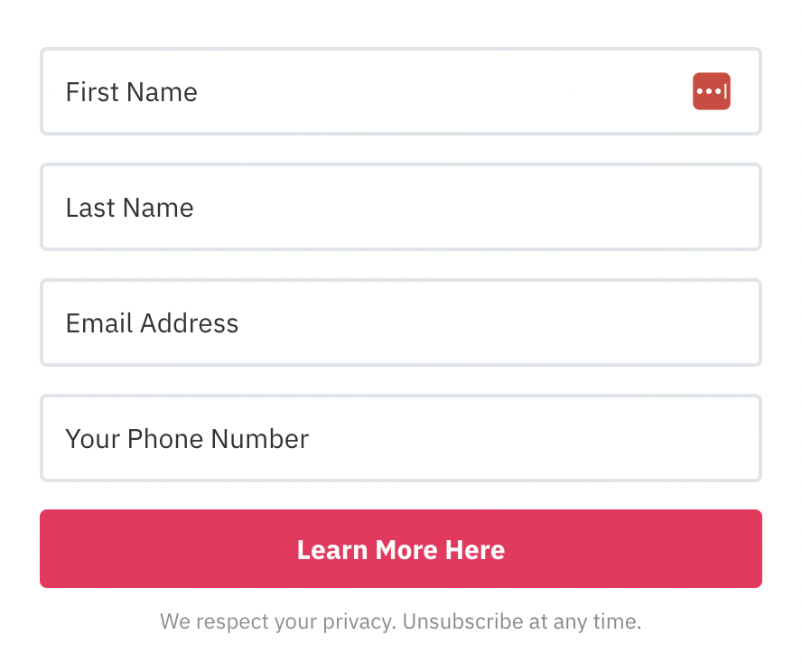Click the Your Phone Number field
This screenshot has width=802, height=672.
[x=400, y=438]
